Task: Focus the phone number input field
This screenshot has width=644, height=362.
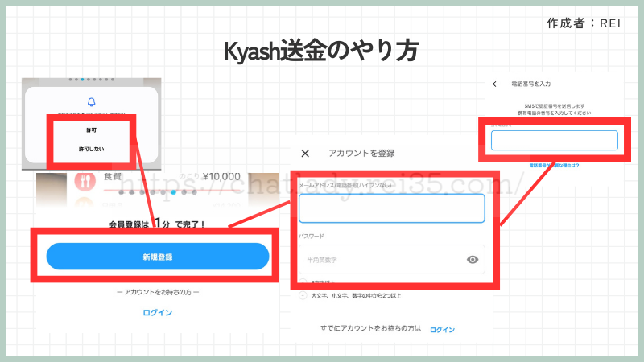Action: (555, 140)
